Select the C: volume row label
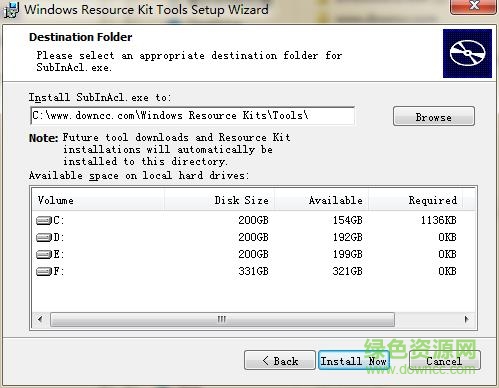Viewport: 499px width, 388px height. pos(59,220)
